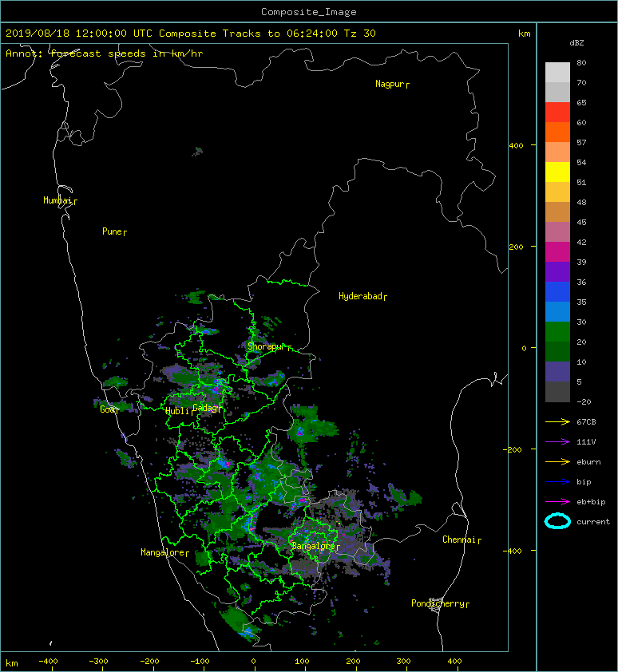
Task: Click the 'eb+bip' legend label
Action: pos(591,501)
